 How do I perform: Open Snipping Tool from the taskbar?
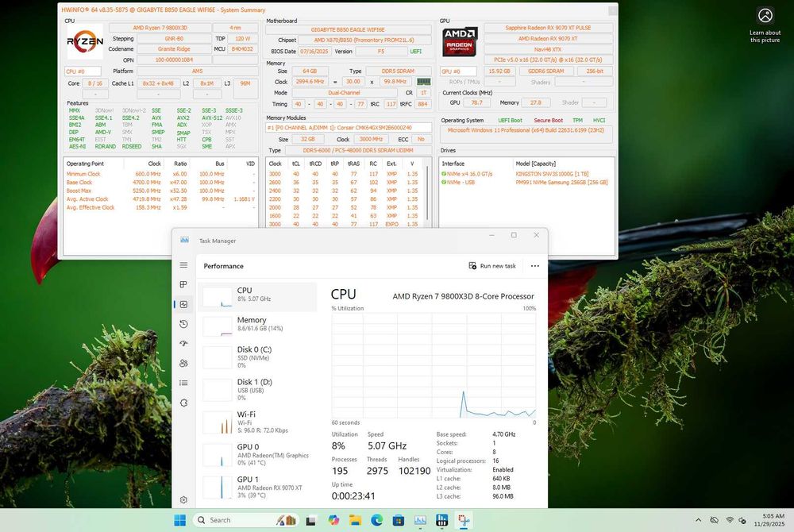[x=464, y=520]
